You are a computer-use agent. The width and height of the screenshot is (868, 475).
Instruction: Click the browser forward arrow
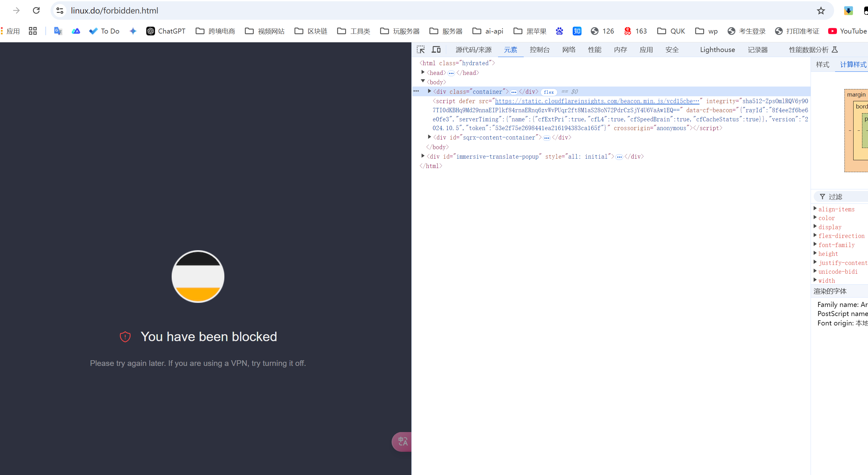[16, 10]
